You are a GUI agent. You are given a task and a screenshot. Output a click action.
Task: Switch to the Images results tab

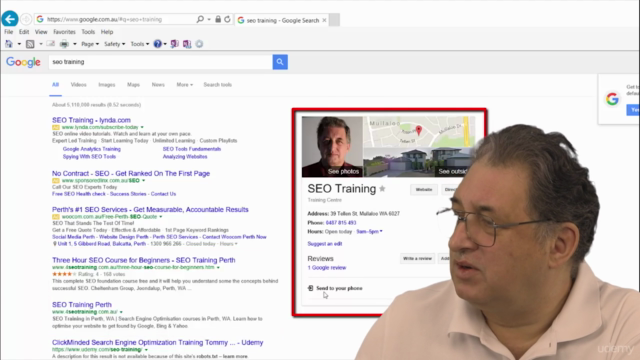pyautogui.click(x=107, y=84)
